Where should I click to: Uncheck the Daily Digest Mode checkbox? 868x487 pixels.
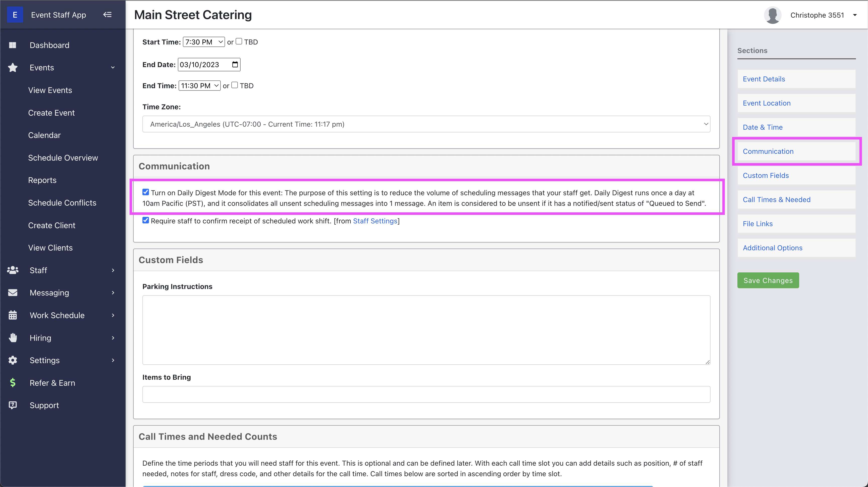146,192
